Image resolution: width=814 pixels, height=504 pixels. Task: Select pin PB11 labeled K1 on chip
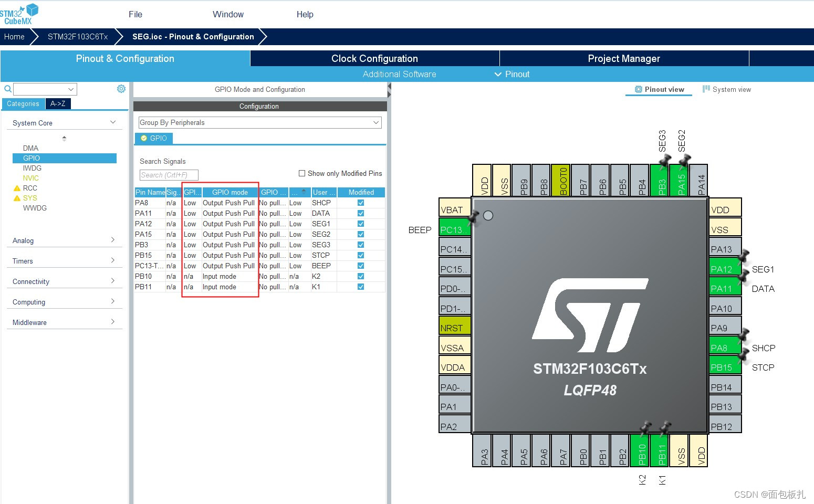coord(659,450)
